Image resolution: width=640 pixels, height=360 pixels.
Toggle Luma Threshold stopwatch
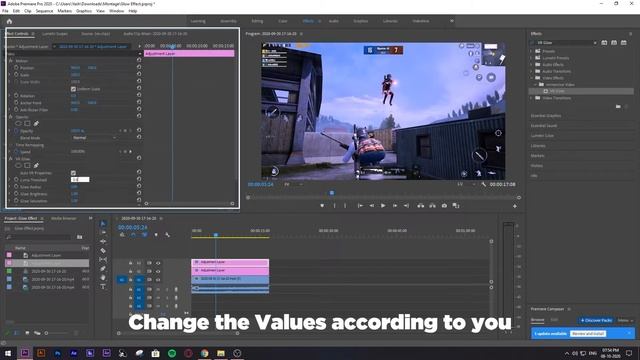(16, 180)
